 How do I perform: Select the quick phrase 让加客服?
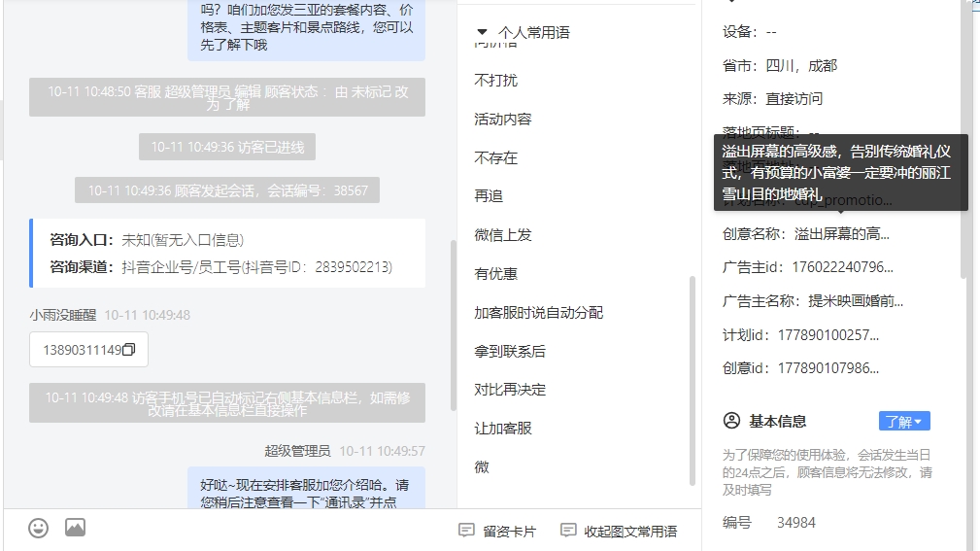point(502,428)
